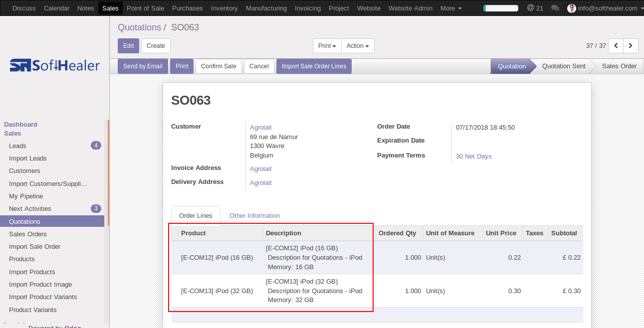Open the Purchases menu
644x328 pixels.
(188, 8)
